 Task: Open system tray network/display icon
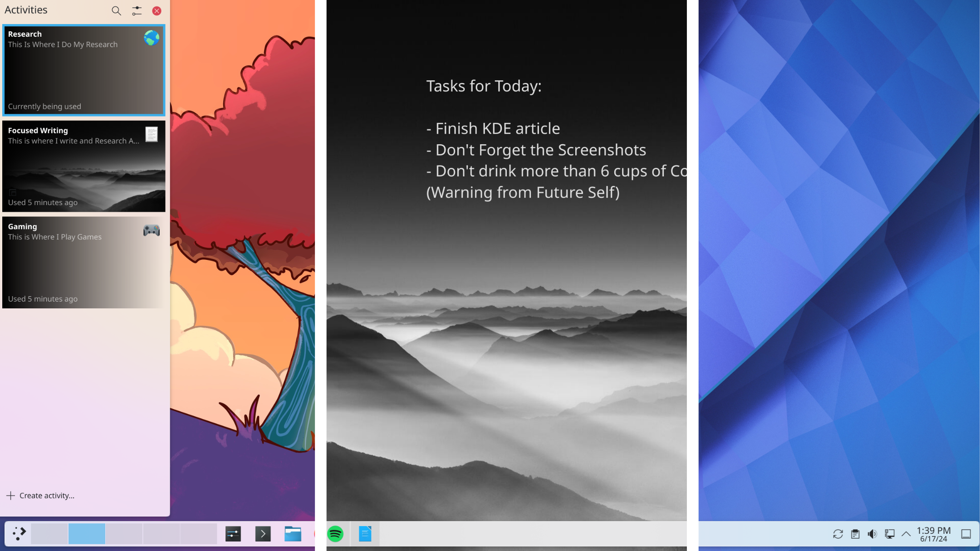(888, 534)
